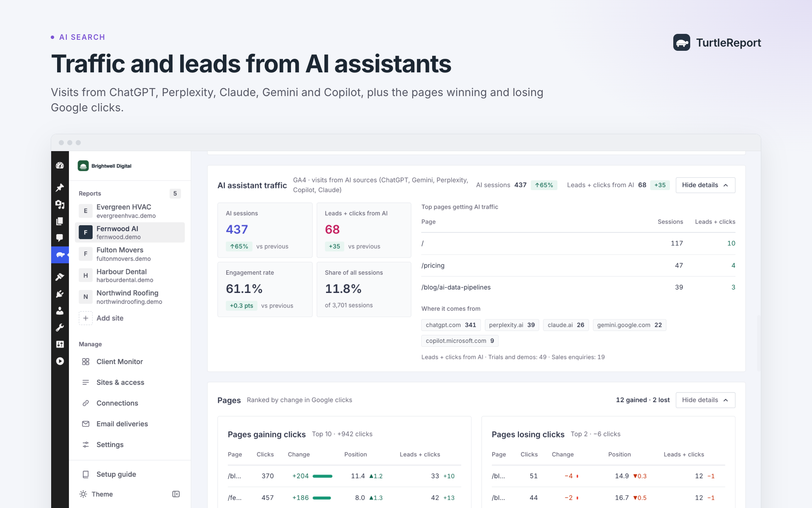Click the /pricing page row
812x508 pixels.
point(578,265)
